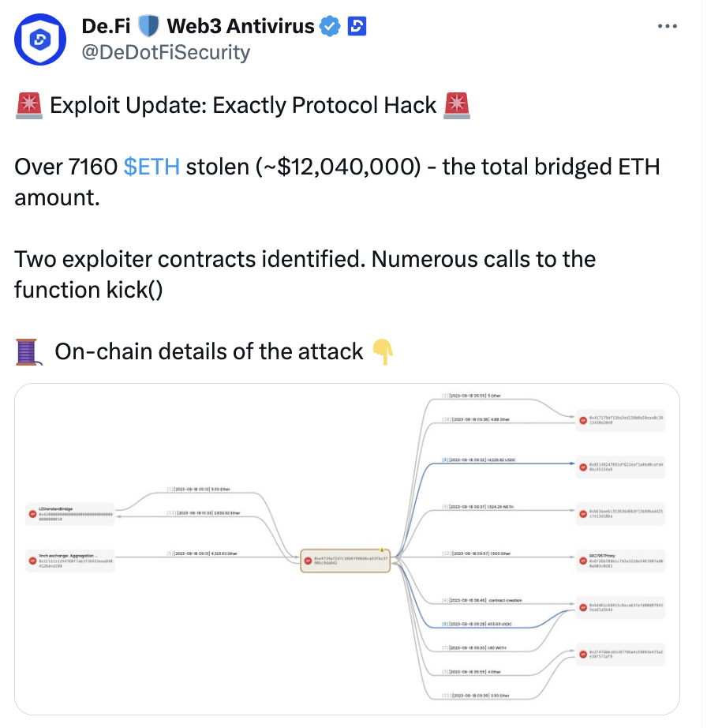Open the De.Fi Web3 Antivirus display name

tap(198, 27)
